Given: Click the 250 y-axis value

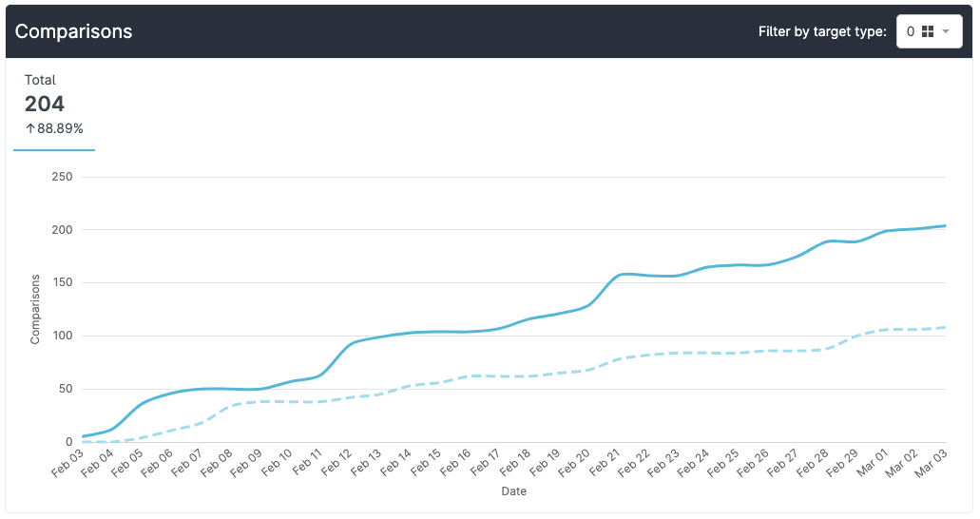Looking at the screenshot, I should pos(63,177).
